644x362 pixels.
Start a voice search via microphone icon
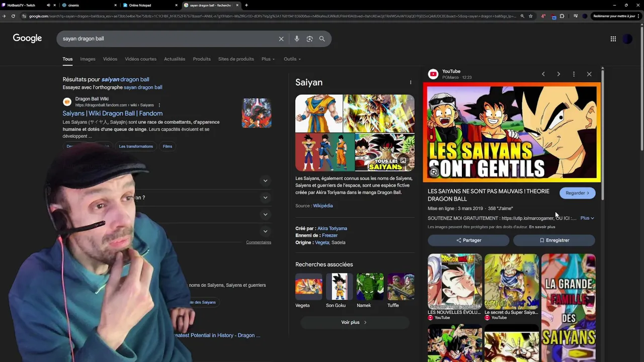click(x=297, y=39)
